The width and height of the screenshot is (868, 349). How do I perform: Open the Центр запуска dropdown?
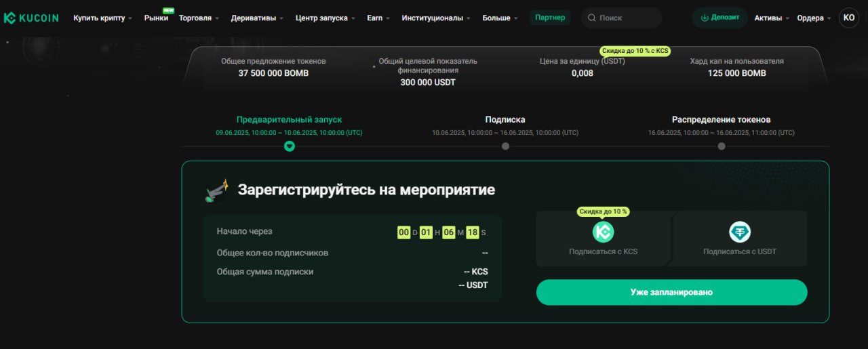[x=325, y=18]
